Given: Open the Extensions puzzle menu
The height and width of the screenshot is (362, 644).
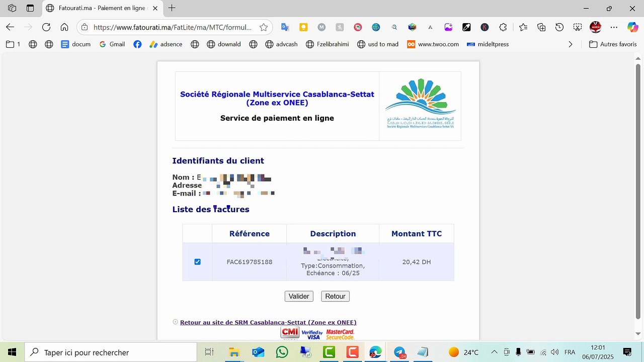Looking at the screenshot, I should tap(503, 27).
